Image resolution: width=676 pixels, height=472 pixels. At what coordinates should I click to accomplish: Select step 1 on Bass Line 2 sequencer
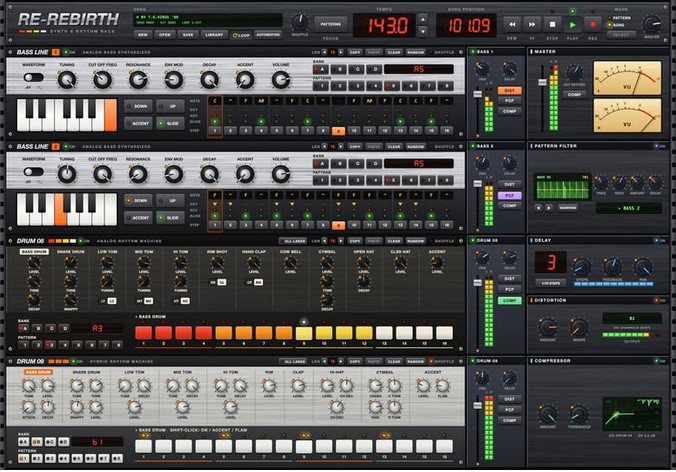click(x=215, y=225)
